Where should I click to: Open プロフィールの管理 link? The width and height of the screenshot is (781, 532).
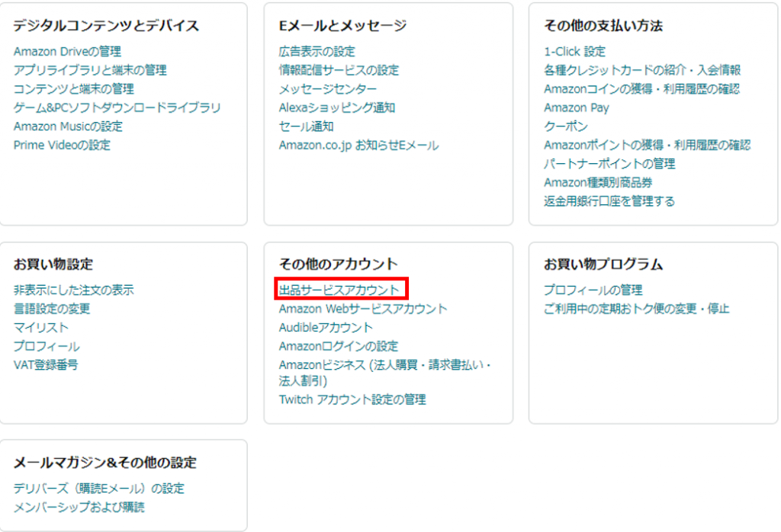coord(593,290)
